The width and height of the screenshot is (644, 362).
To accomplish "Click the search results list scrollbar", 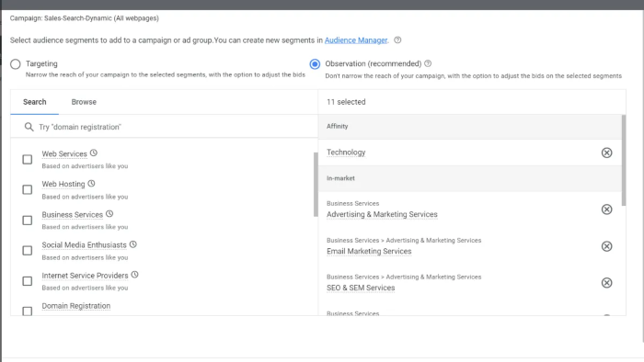I will point(316,185).
